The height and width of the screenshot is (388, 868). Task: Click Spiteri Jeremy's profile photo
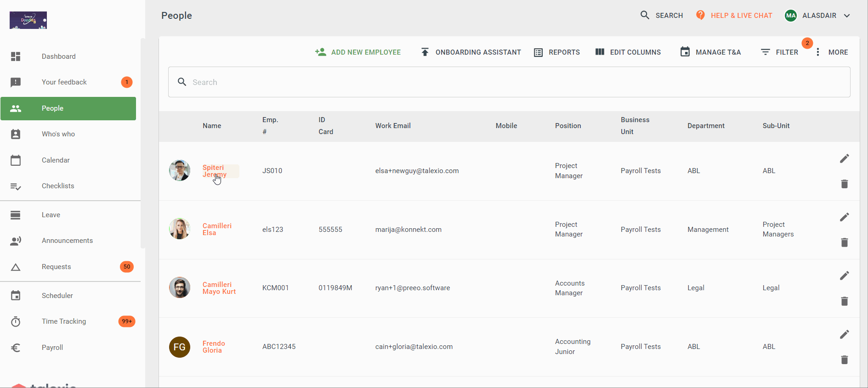pyautogui.click(x=180, y=170)
